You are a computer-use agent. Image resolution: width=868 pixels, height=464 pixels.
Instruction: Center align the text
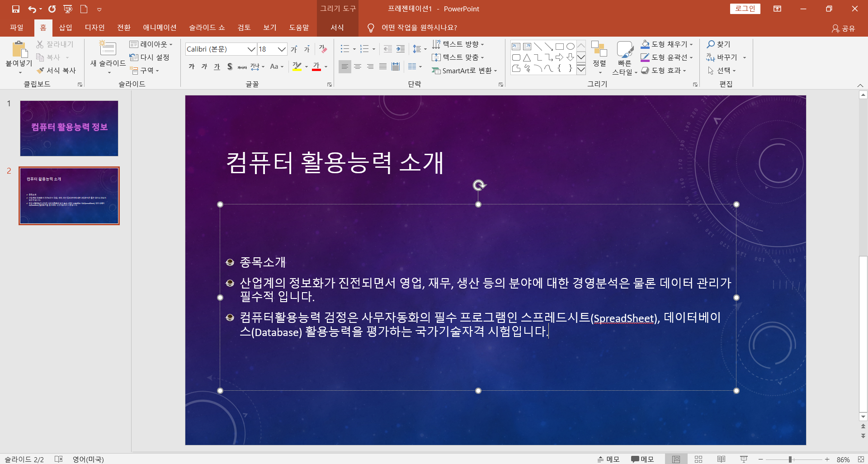[358, 66]
